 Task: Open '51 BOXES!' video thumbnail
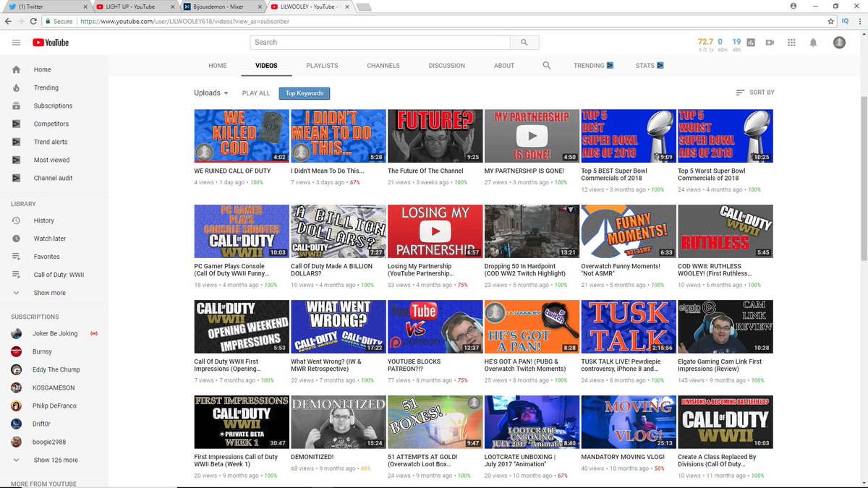tap(435, 422)
